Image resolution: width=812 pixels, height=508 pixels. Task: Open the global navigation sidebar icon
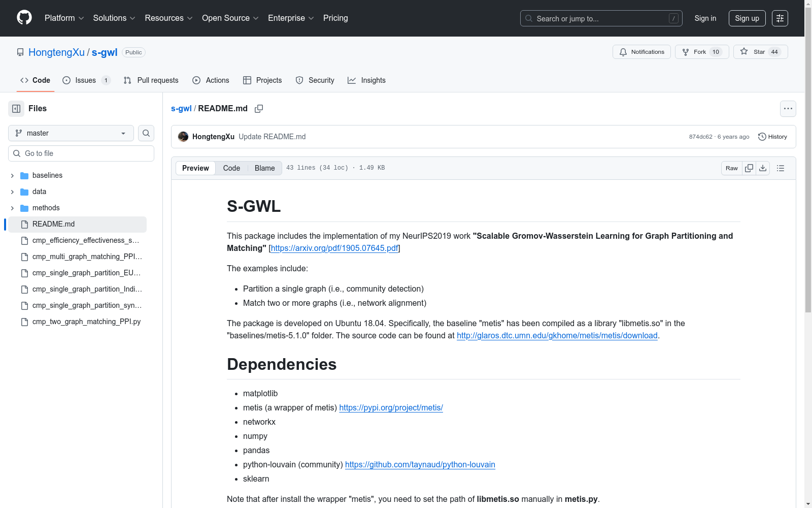tap(780, 18)
